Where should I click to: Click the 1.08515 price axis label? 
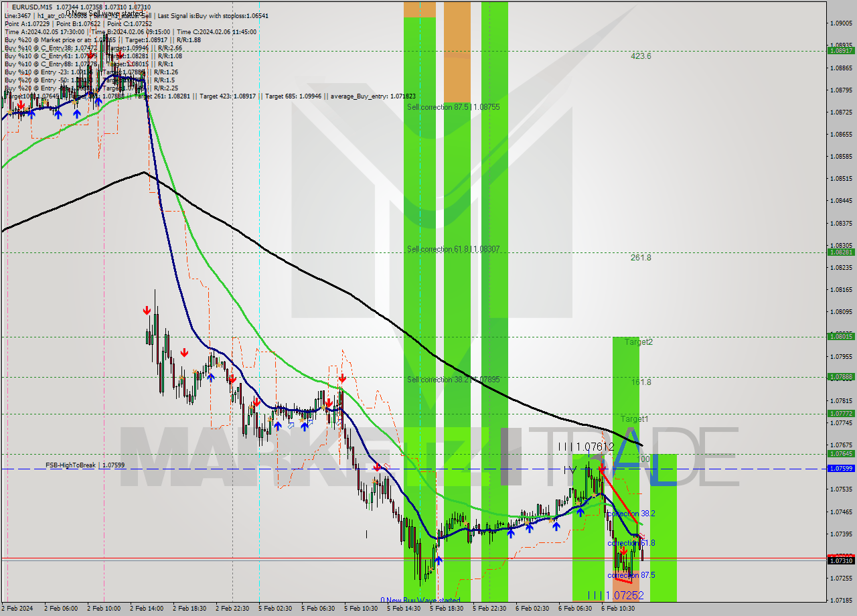click(842, 179)
